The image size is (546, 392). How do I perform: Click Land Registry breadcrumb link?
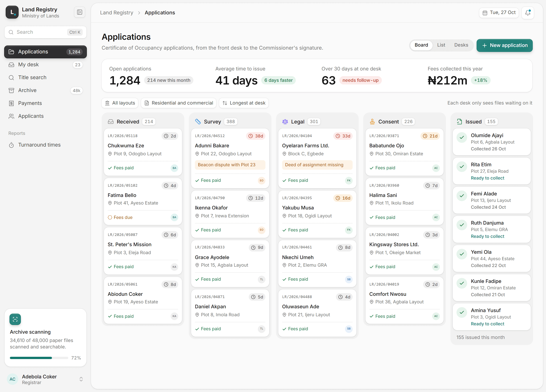coord(117,13)
